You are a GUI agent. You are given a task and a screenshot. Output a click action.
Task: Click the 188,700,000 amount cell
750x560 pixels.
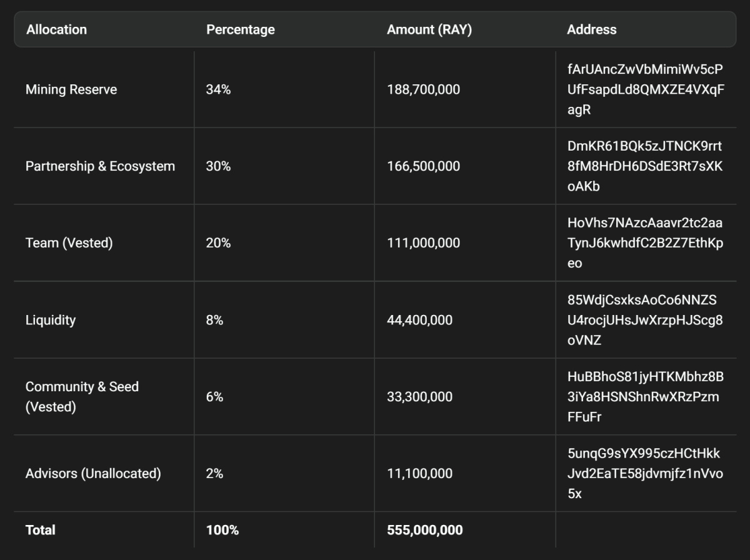click(423, 89)
